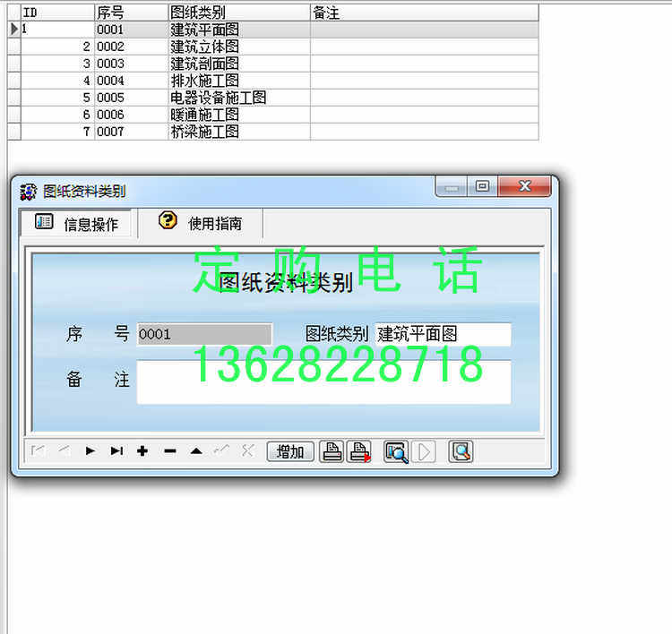
Task: Go to first record navigator arrow
Action: coord(39,451)
